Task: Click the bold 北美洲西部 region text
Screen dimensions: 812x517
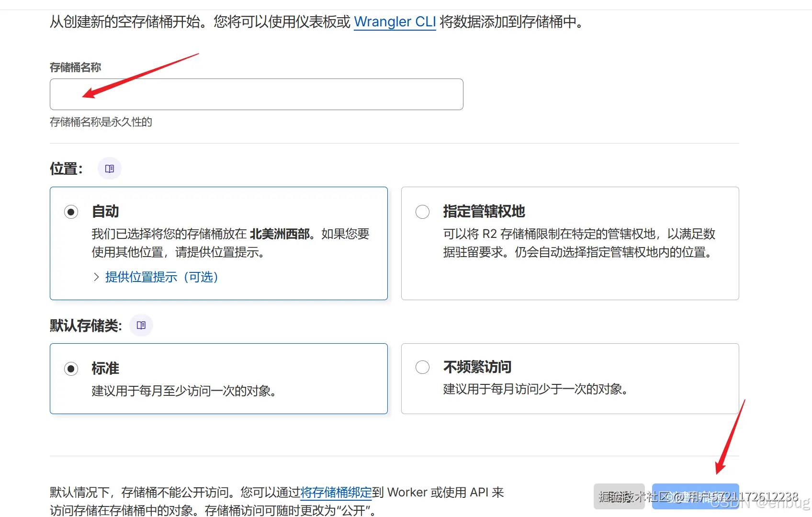Action: [x=280, y=234]
